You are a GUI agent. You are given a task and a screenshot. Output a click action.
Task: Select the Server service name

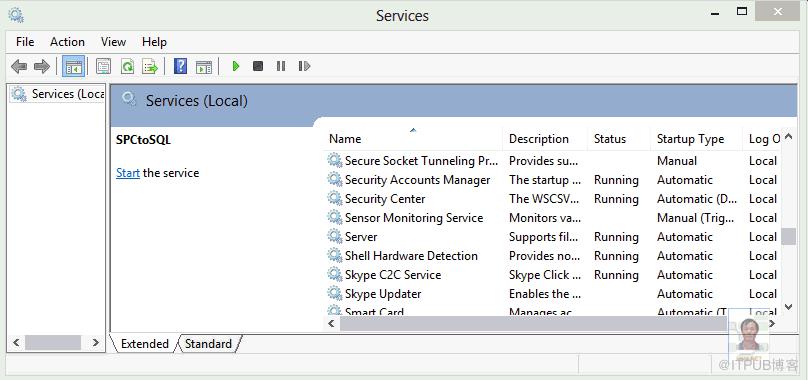(x=361, y=237)
